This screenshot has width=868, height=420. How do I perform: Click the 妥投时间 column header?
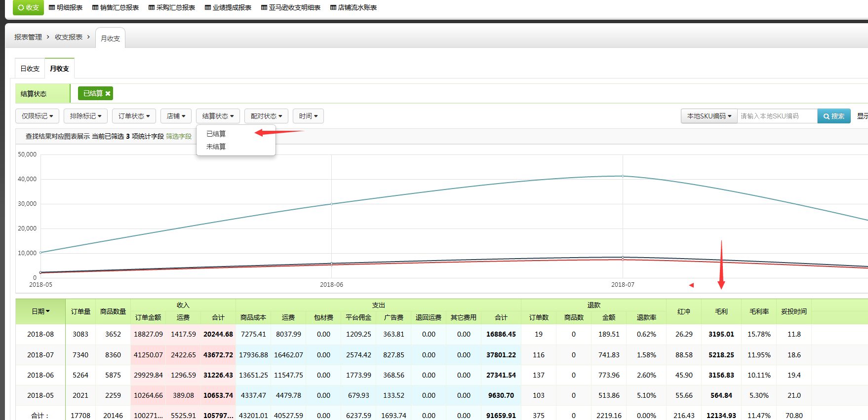[794, 311]
